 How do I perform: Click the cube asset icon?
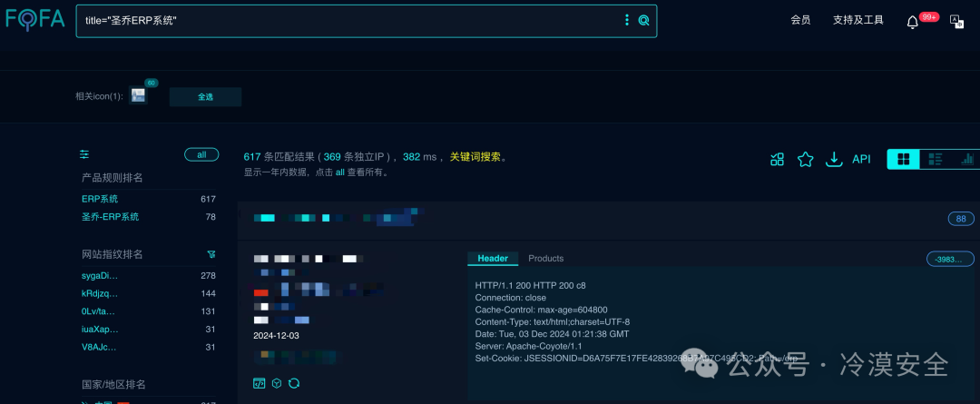click(276, 383)
